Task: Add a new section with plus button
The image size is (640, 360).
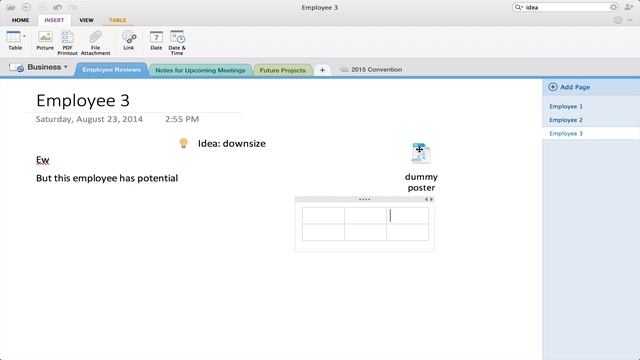Action: pyautogui.click(x=322, y=70)
